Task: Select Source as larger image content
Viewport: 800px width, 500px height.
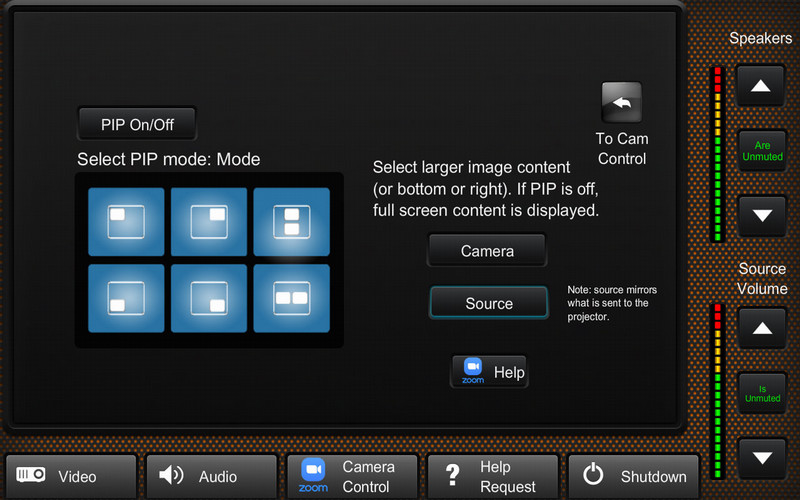Action: pos(489,303)
